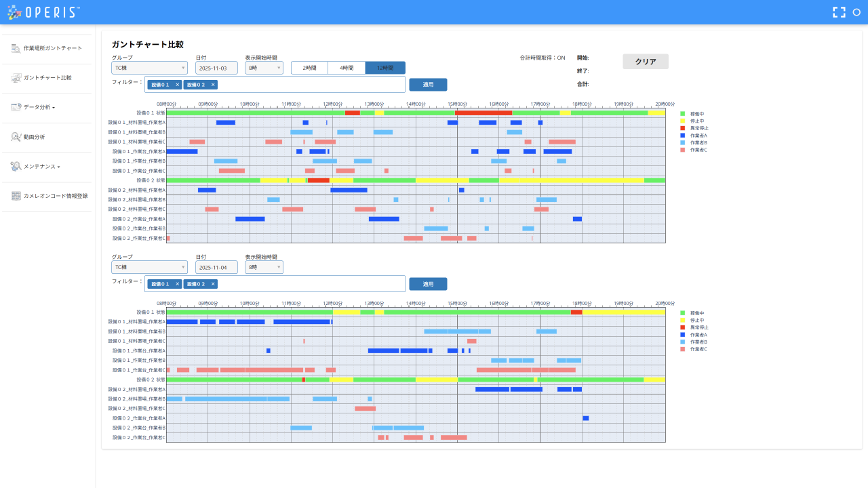This screenshot has width=868, height=488.
Task: Open the top グループ TC棟 dropdown
Action: click(149, 68)
